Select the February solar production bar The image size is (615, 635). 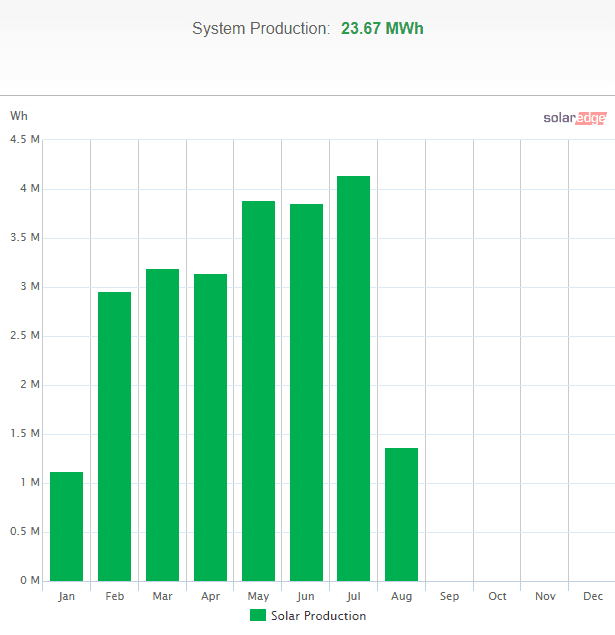(114, 436)
